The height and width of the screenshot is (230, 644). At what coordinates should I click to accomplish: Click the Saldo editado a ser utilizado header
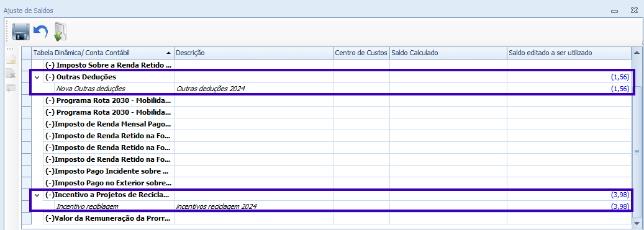(569, 53)
